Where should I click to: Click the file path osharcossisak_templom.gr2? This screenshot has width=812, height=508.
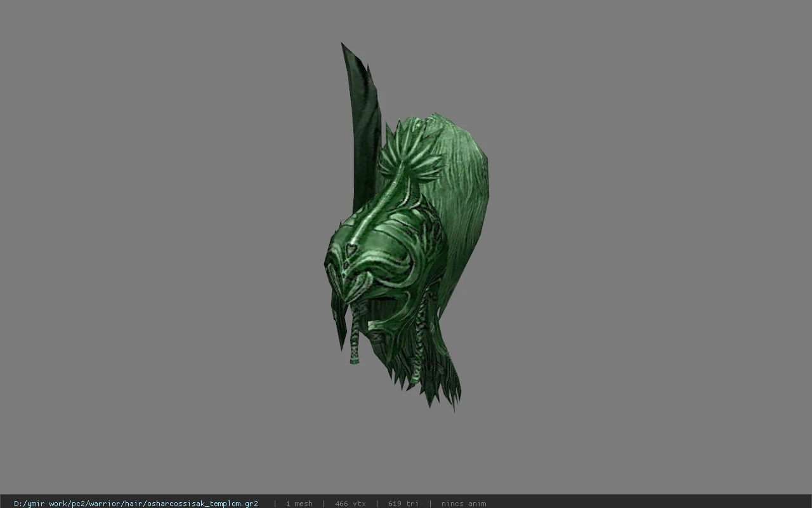[x=136, y=504]
